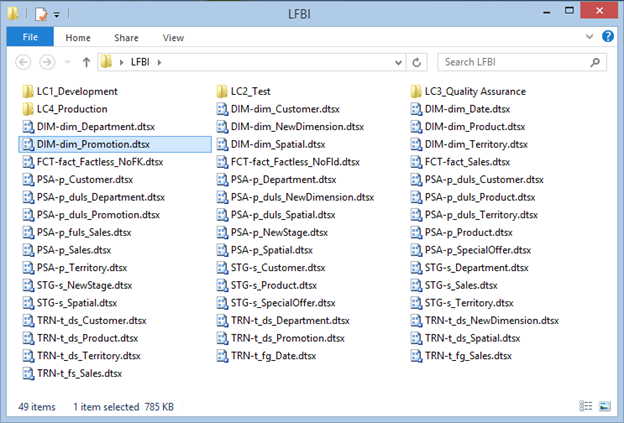Go up one folder level
Viewport: 624px width, 423px height.
[x=86, y=62]
